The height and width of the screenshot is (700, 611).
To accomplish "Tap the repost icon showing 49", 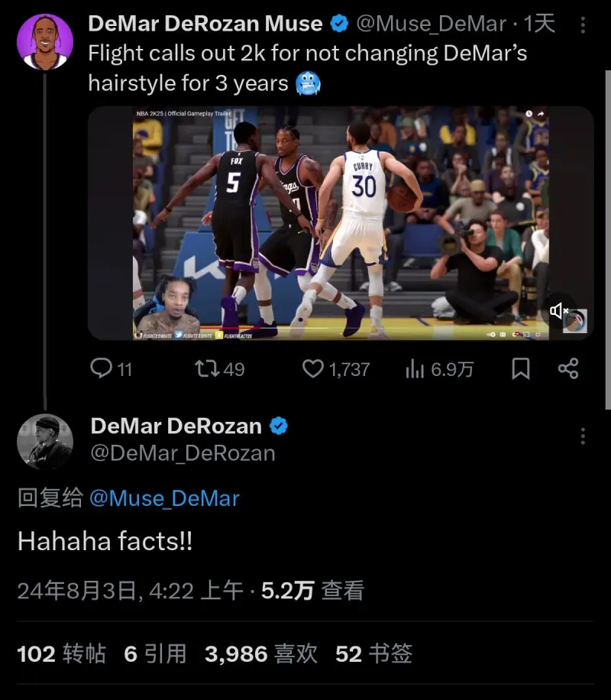I will point(205,369).
